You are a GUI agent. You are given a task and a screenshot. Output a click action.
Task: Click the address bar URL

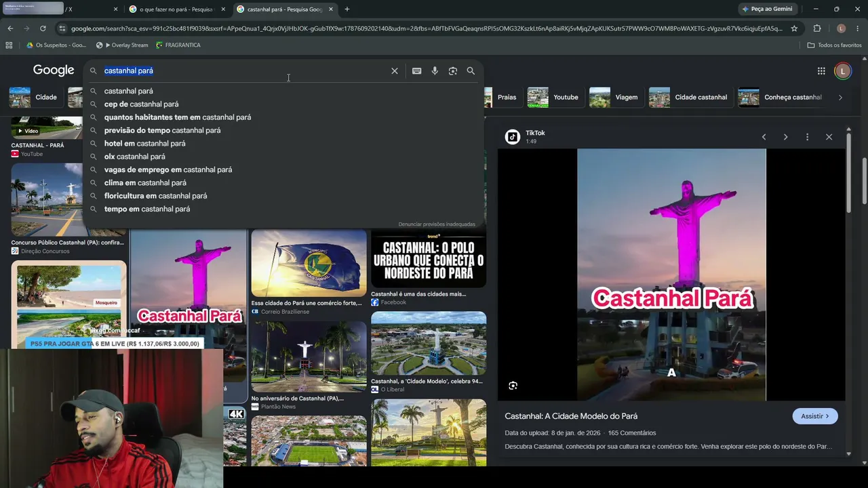(427, 28)
